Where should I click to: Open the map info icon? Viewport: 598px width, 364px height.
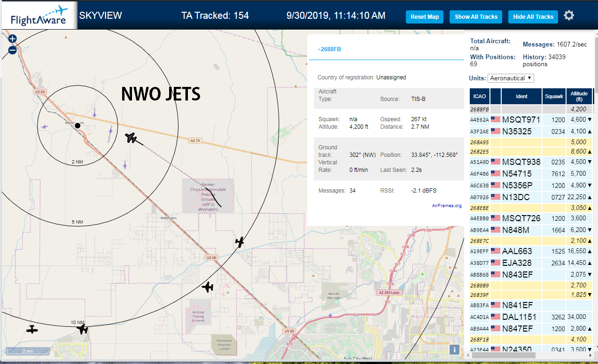click(x=454, y=349)
